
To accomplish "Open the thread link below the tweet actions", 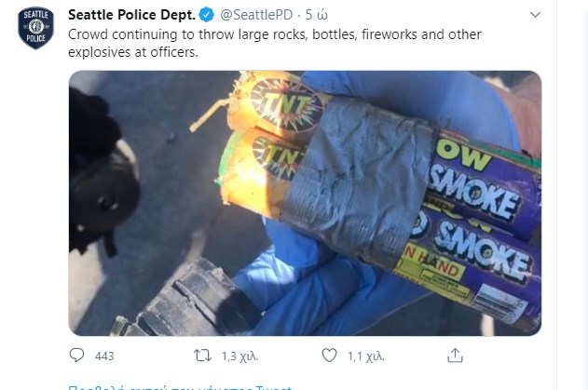I will tap(180, 387).
